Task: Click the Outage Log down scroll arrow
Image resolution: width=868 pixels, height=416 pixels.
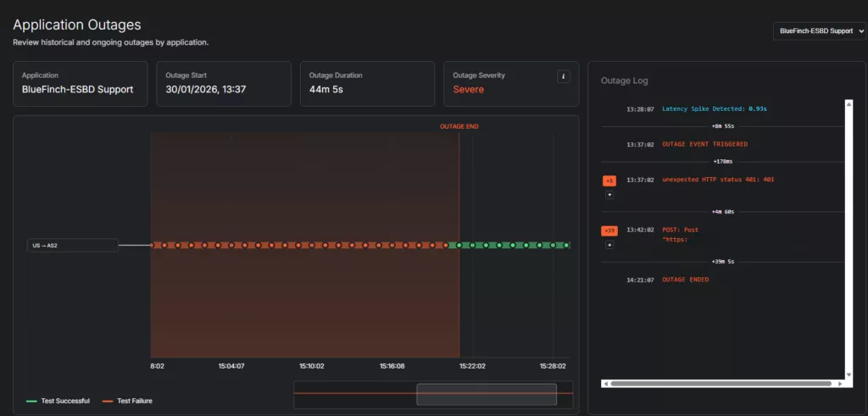Action: (x=849, y=374)
